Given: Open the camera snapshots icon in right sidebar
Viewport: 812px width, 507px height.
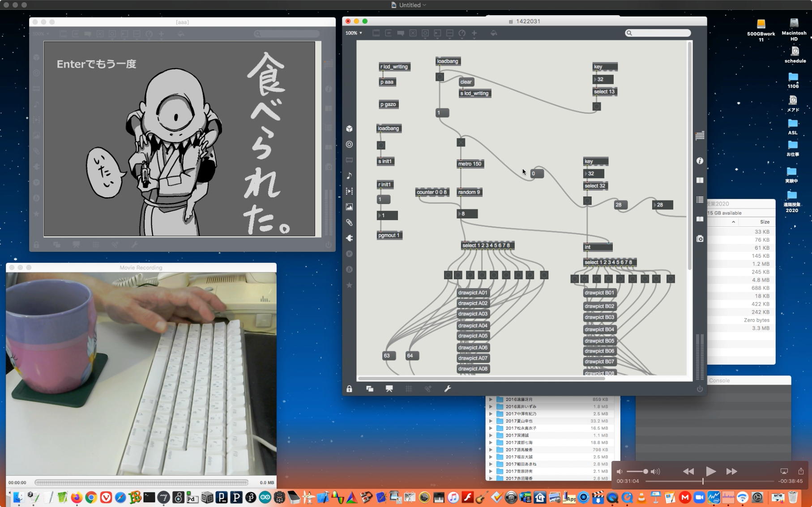Looking at the screenshot, I should coord(700,239).
